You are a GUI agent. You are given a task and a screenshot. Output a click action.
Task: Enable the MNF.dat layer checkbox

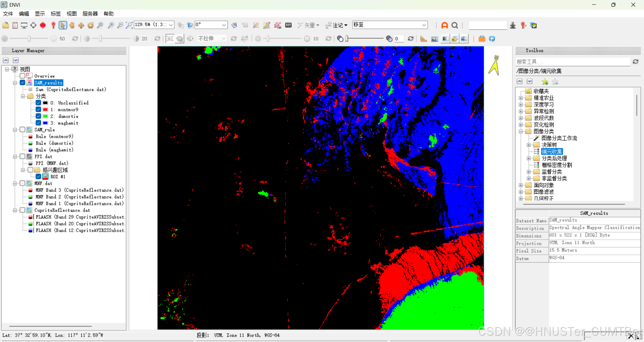coord(22,183)
